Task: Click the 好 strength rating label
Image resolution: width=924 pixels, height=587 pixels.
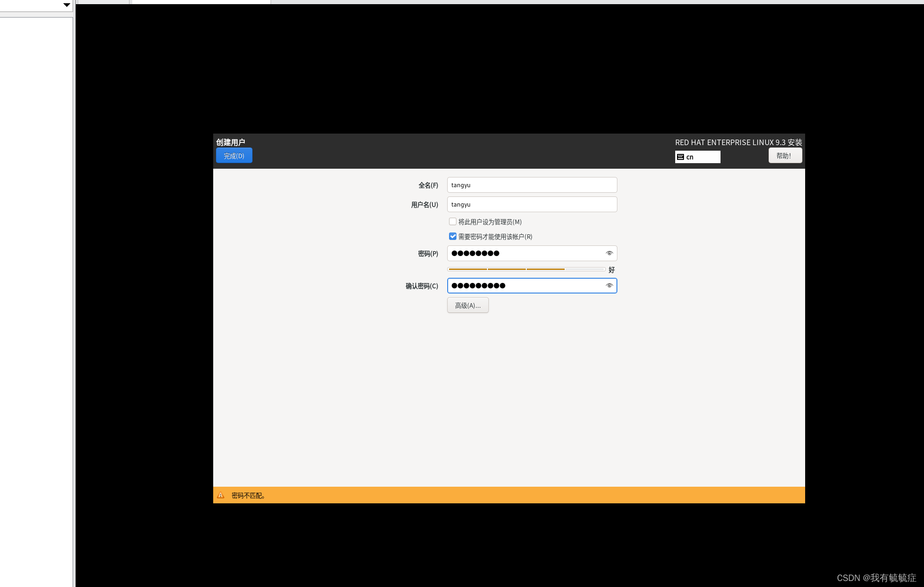Action: [x=611, y=270]
